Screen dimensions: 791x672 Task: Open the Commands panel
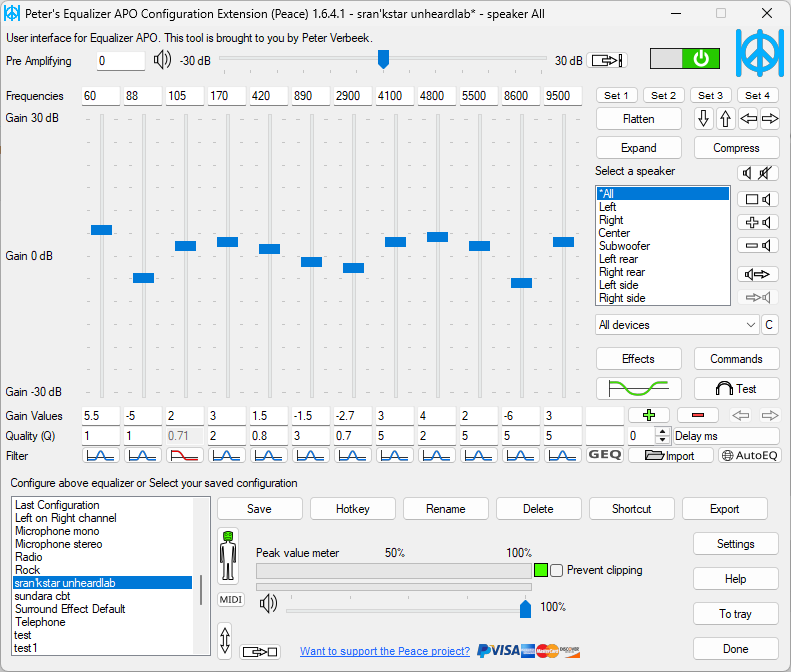[737, 359]
